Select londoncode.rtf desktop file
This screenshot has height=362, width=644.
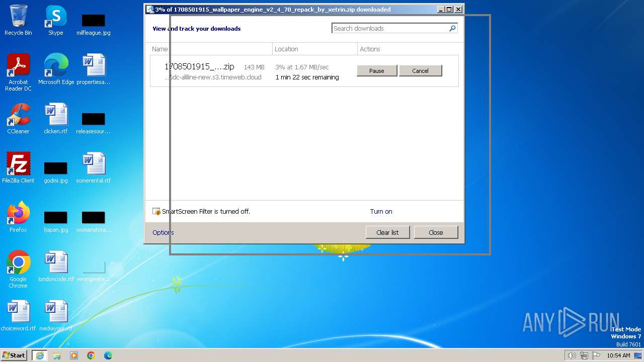(x=56, y=266)
